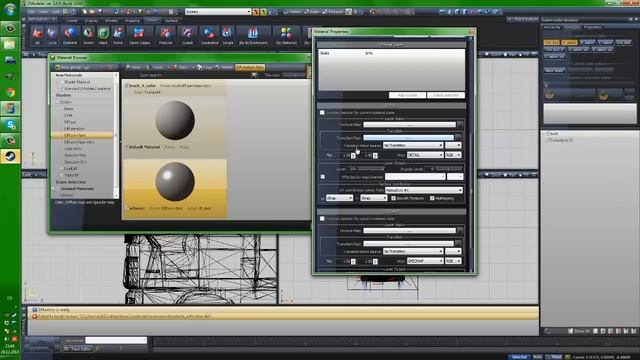Screen dimensions: 640x360
Task: Toggle the Y axis lock icon
Action: (x=263, y=12)
